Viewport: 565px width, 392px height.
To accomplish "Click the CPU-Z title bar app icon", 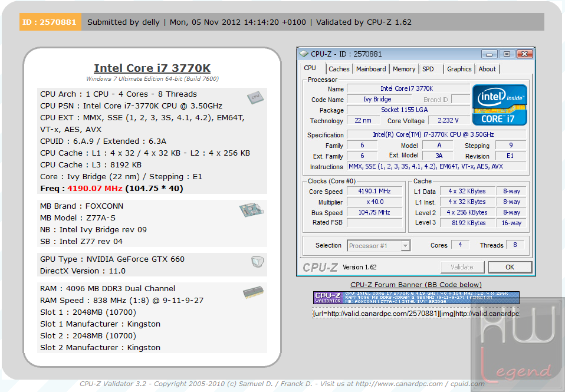I will pos(304,54).
